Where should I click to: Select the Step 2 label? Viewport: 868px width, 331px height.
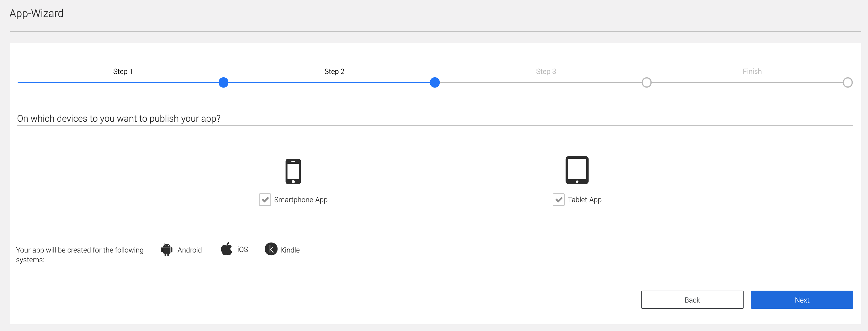[x=334, y=72]
